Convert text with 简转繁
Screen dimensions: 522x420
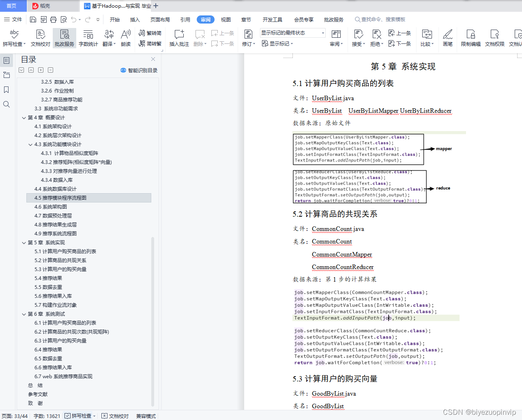point(150,43)
